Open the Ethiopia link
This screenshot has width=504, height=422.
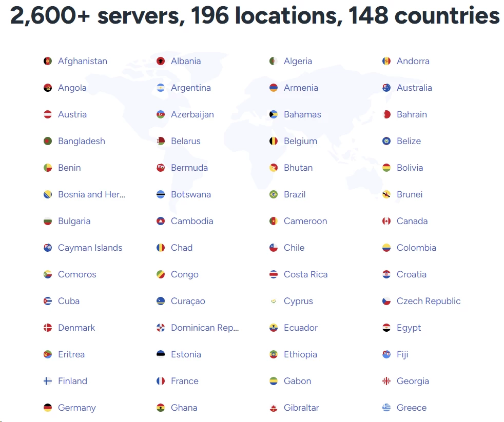pos(300,354)
